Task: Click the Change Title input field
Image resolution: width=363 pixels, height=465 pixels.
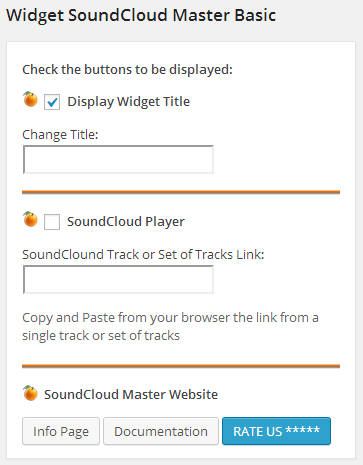Action: (x=118, y=159)
